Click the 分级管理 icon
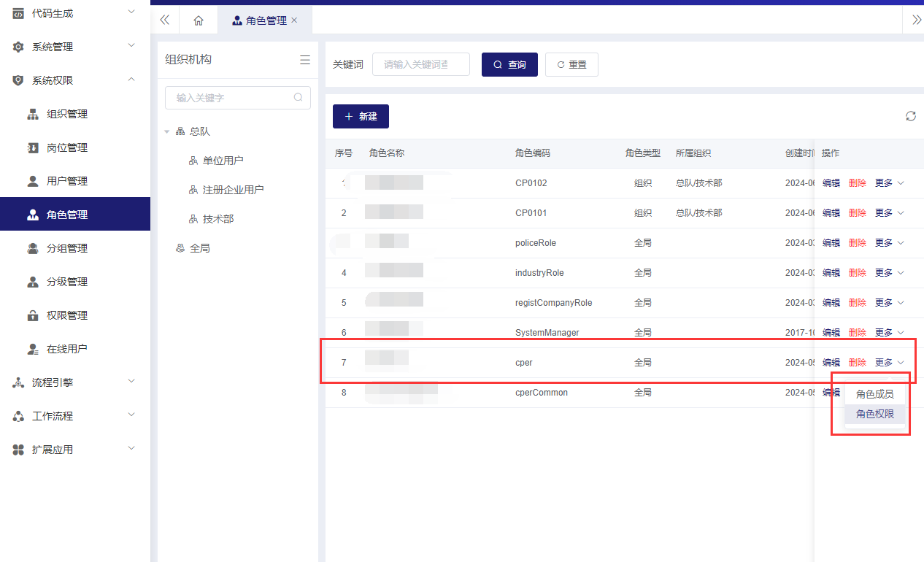The width and height of the screenshot is (924, 562). tap(33, 282)
